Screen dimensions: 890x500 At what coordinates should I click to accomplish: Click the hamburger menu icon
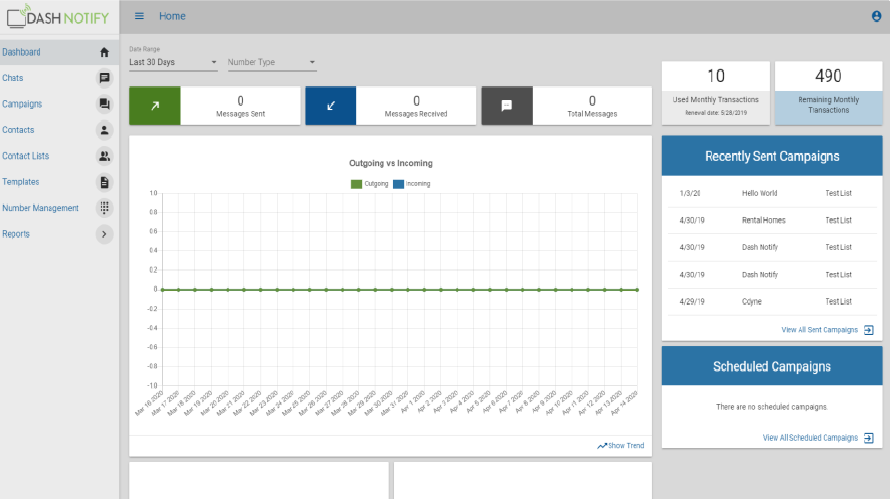(x=139, y=16)
